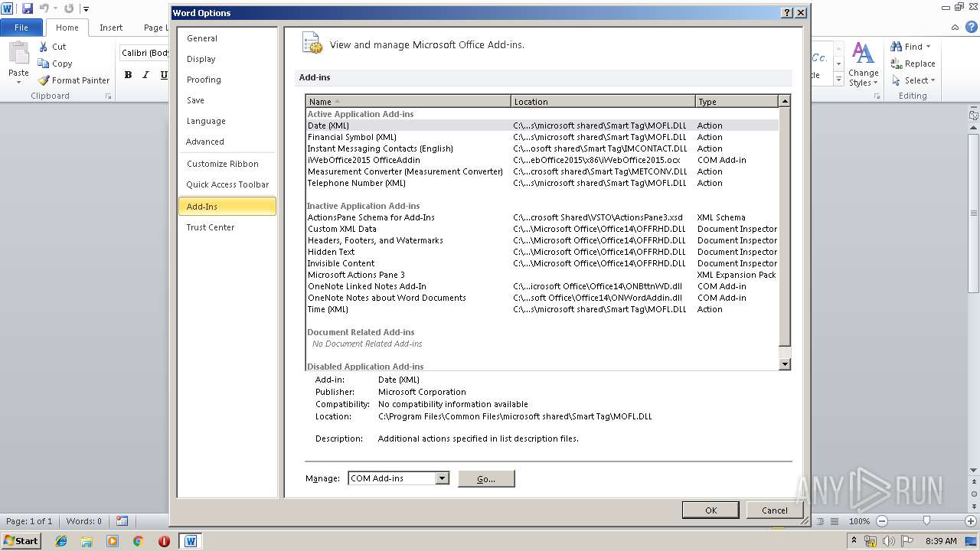980x551 pixels.
Task: Click OK to confirm Word Options
Action: 710,510
